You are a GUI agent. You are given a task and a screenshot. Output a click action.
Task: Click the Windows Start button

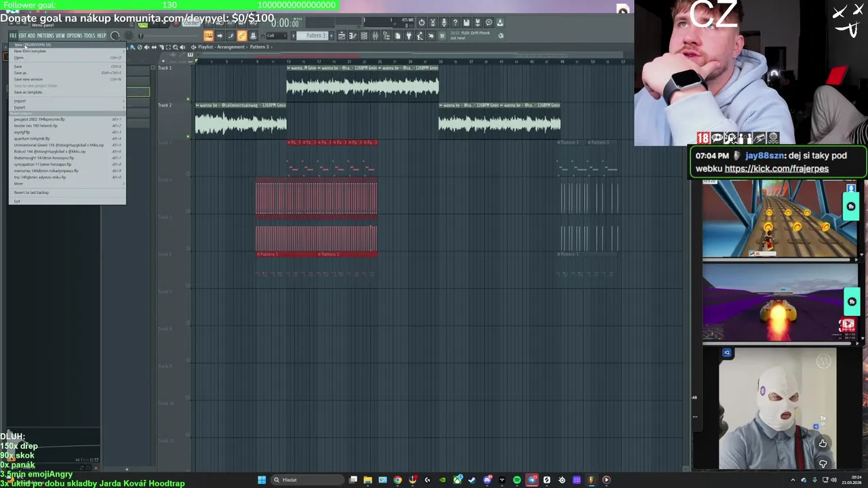(262, 480)
